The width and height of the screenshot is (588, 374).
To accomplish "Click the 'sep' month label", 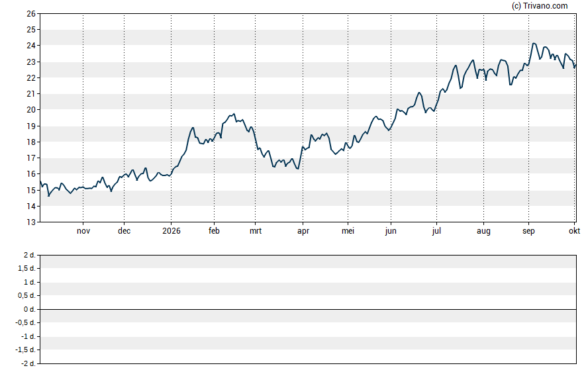I will pyautogui.click(x=529, y=231).
